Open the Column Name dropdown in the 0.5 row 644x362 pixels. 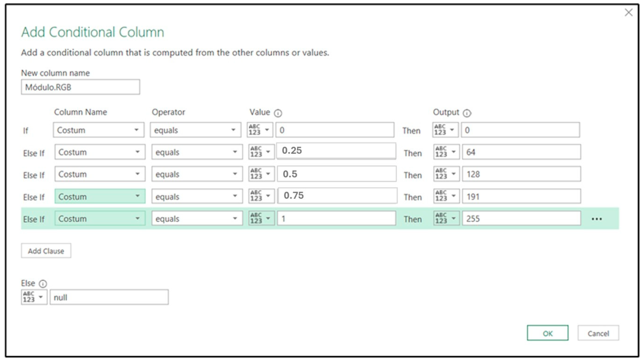point(100,174)
